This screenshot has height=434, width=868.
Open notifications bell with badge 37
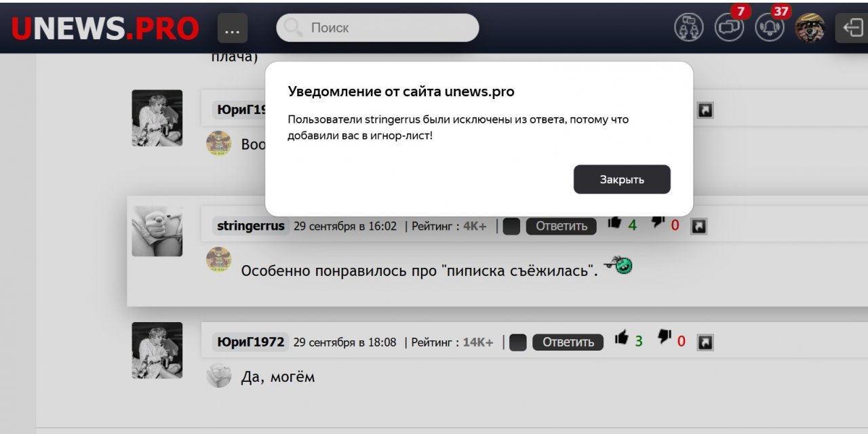[x=770, y=28]
